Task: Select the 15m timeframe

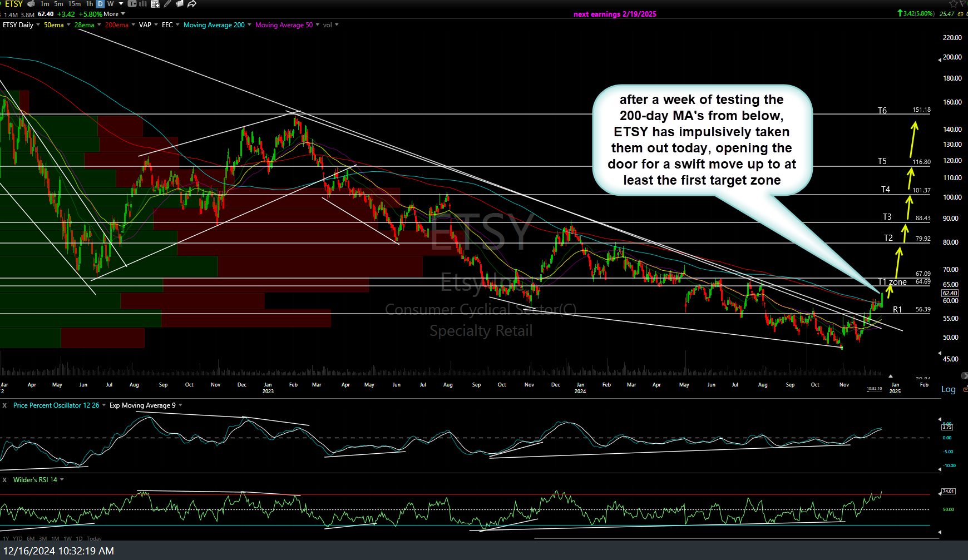Action: (x=74, y=4)
